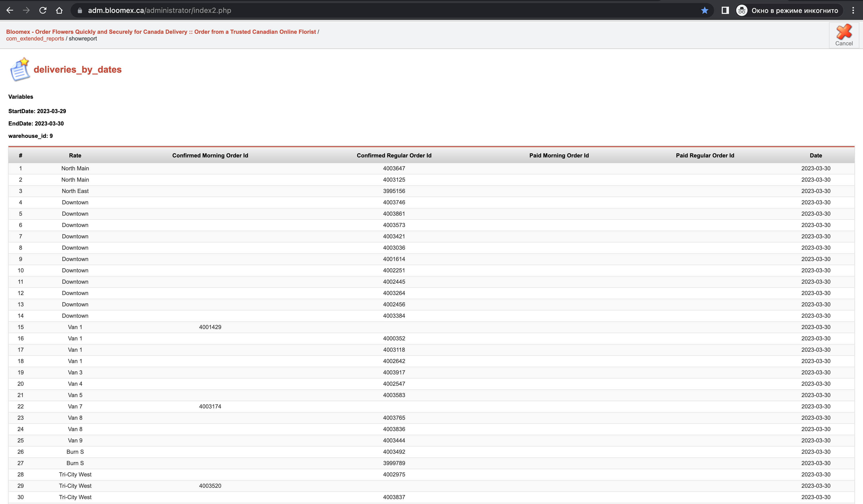863x504 pixels.
Task: Select order id 3999789
Action: 394,463
